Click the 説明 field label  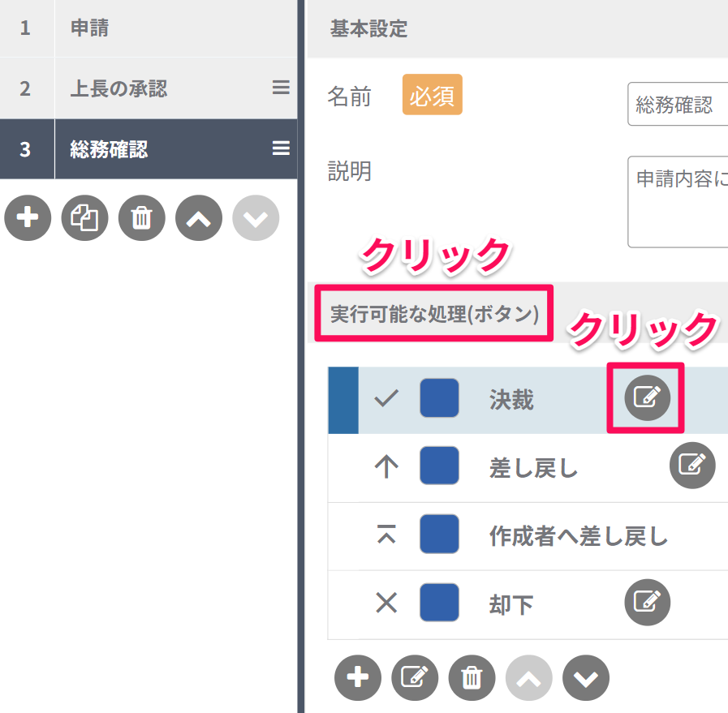(349, 171)
